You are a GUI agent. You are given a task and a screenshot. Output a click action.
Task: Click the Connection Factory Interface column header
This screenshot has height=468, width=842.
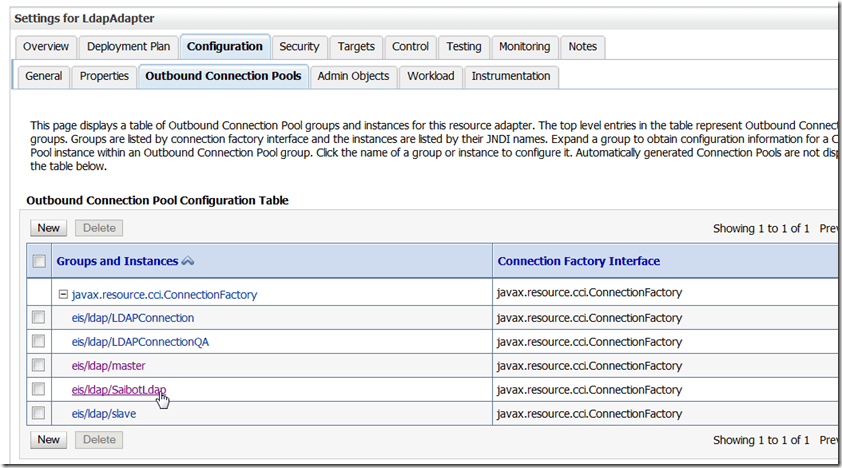click(579, 262)
